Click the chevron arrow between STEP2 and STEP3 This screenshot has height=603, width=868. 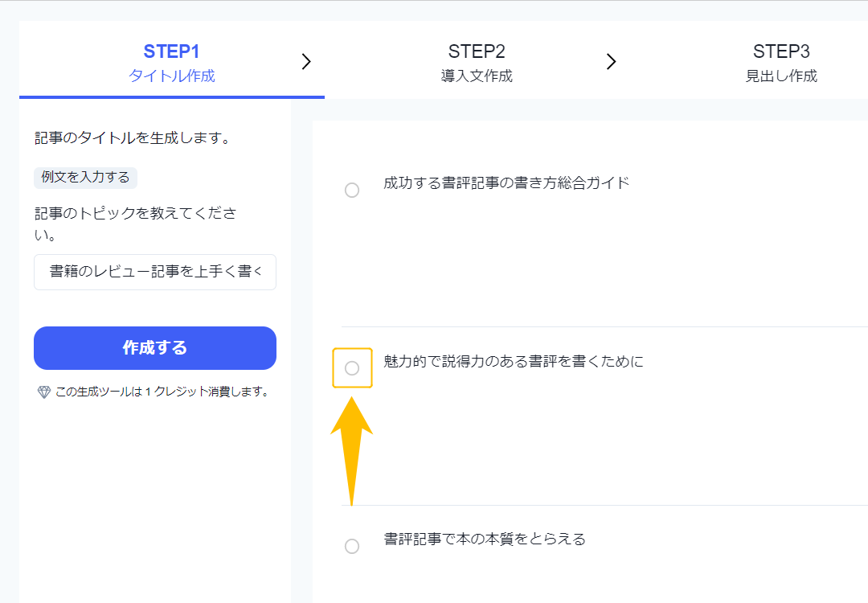[611, 61]
